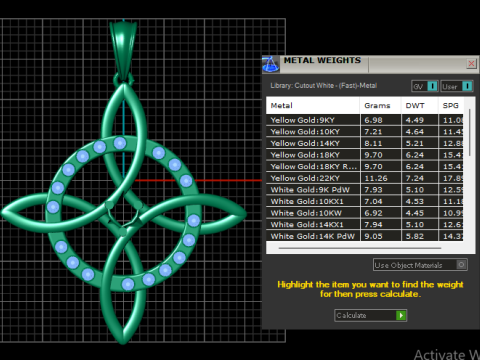Click the 7.24 DWT value
The height and width of the screenshot is (360, 480).
[415, 178]
